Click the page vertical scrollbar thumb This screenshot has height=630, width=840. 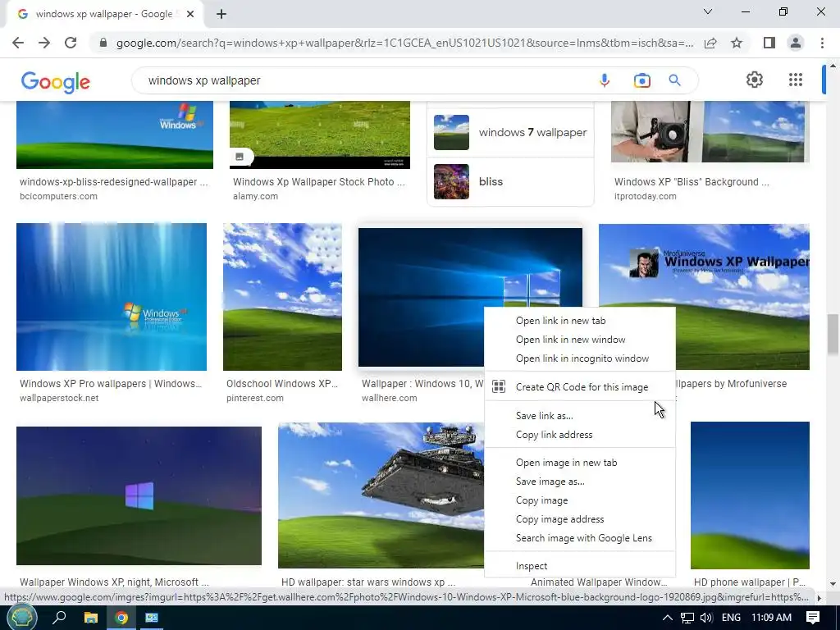(833, 335)
